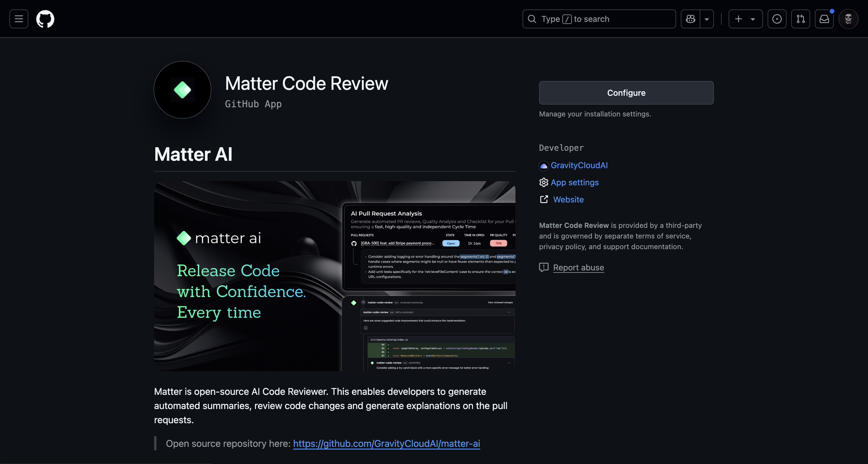
Task: Open GitHub Copilot chat icon
Action: point(691,19)
